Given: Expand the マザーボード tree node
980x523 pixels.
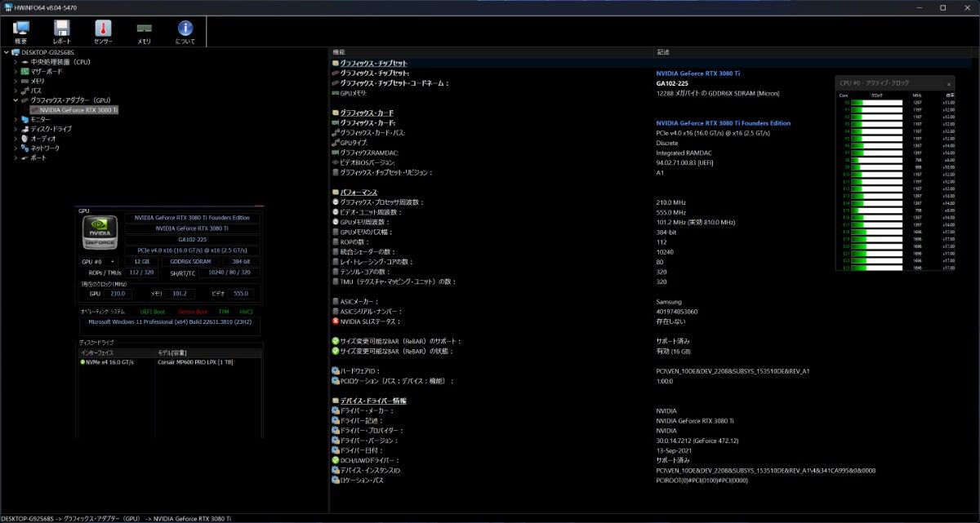Looking at the screenshot, I should (16, 71).
